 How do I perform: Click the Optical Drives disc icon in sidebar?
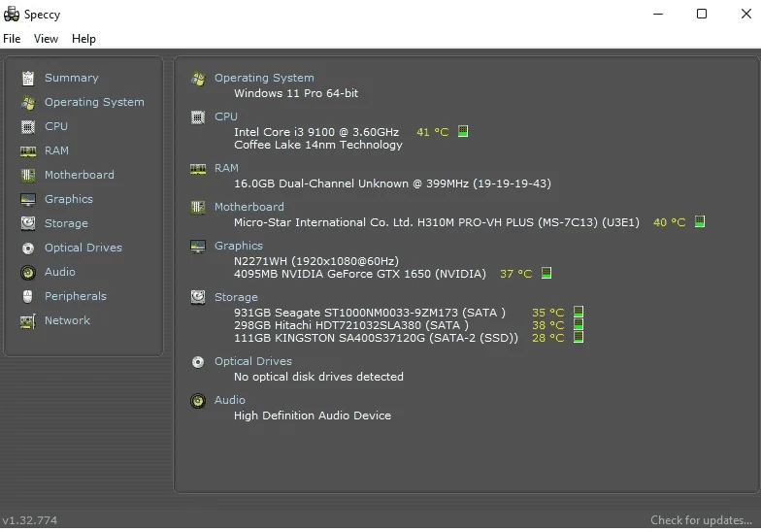tap(28, 249)
